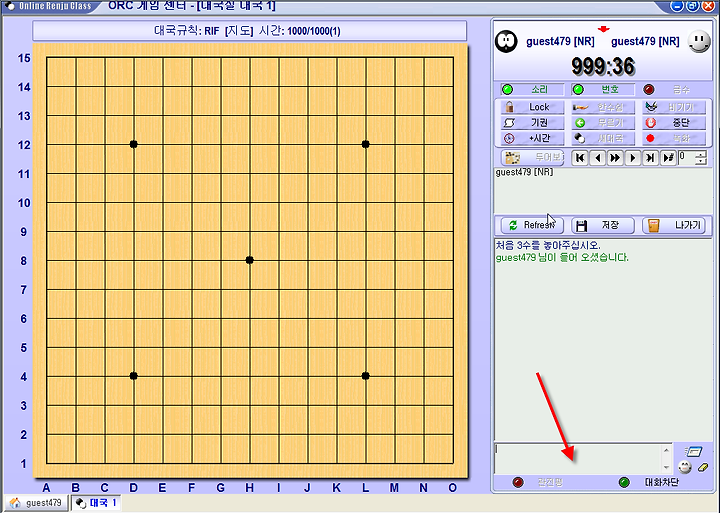720x513 pixels.
Task: Toggle the 관전평 spectator comment indicator
Action: 518,482
